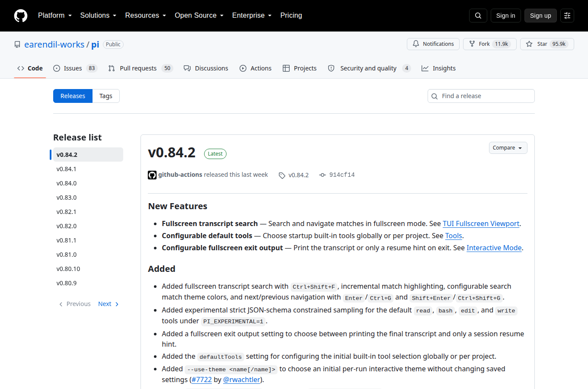Select v0.80.10 in release list

(88, 269)
